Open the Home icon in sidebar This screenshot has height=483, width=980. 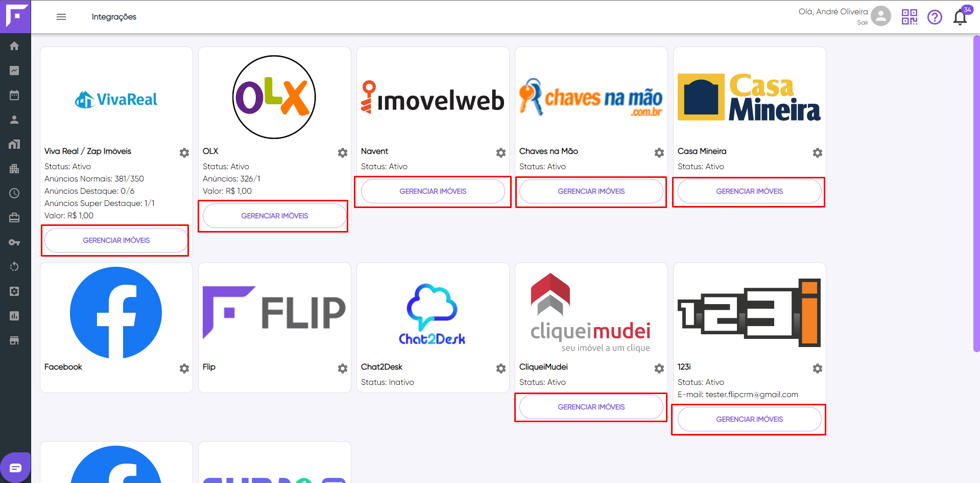click(x=14, y=46)
